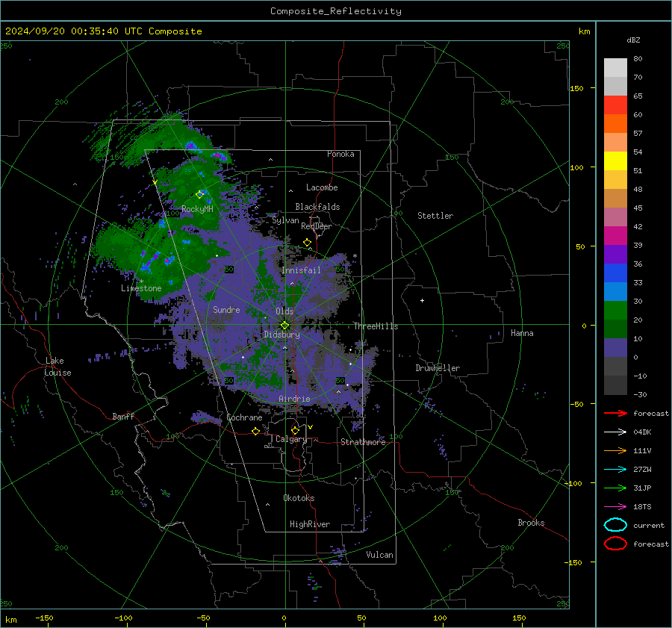The width and height of the screenshot is (672, 628).
Task: Click the yellow radar-site diamond at Olds
Action: click(285, 326)
